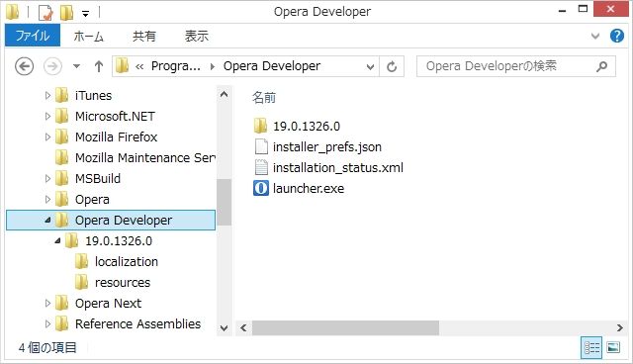Switch to details view layout
Image resolution: width=633 pixels, height=364 pixels.
click(x=591, y=347)
